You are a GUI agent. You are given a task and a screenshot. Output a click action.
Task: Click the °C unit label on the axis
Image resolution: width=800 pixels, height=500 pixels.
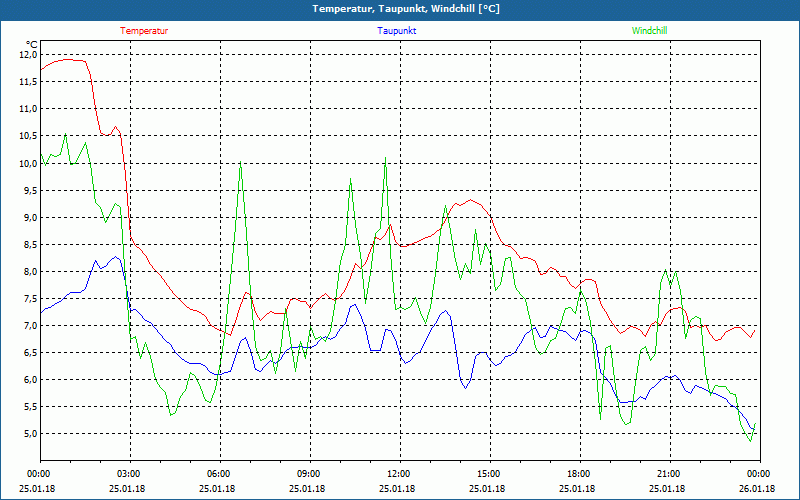[x=32, y=45]
